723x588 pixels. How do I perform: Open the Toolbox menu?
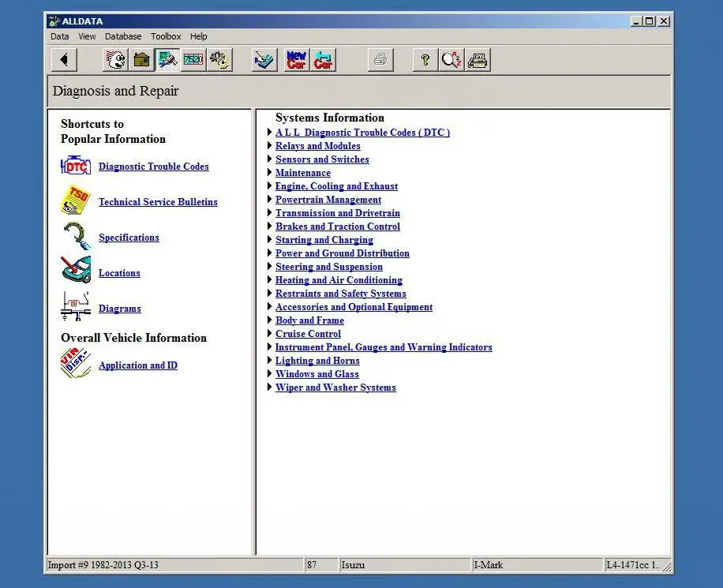point(166,36)
